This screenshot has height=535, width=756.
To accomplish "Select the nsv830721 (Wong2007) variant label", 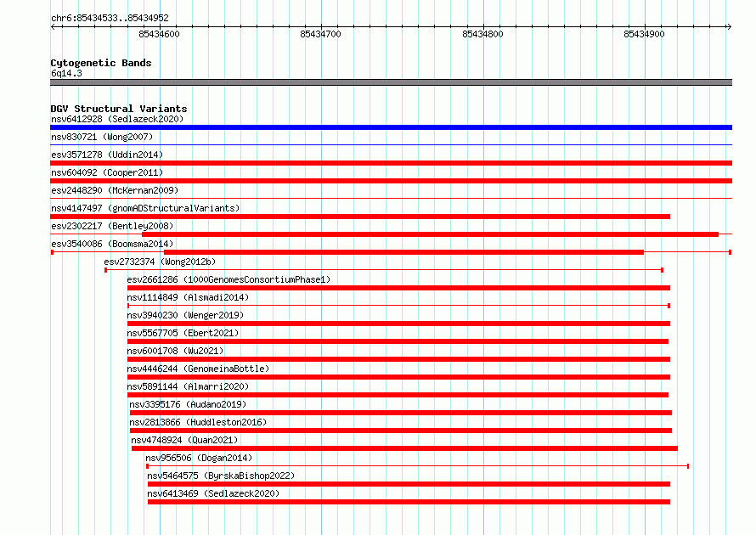I will click(102, 137).
